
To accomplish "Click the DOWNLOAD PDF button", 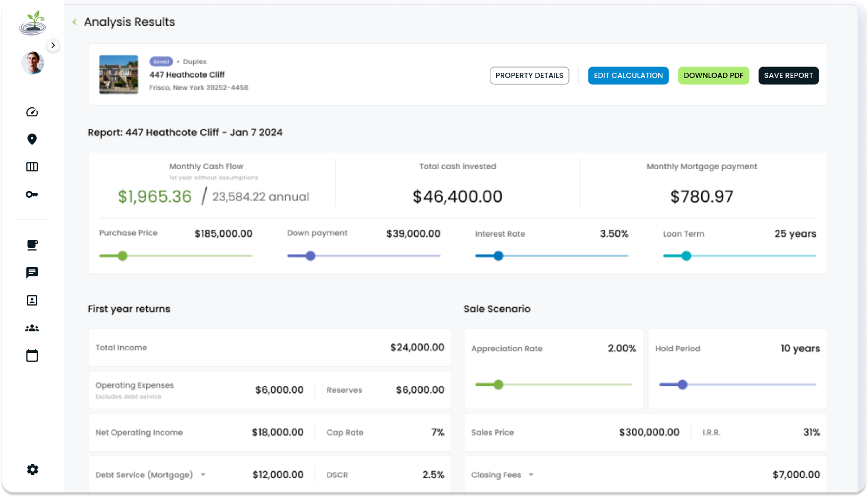I will (713, 75).
